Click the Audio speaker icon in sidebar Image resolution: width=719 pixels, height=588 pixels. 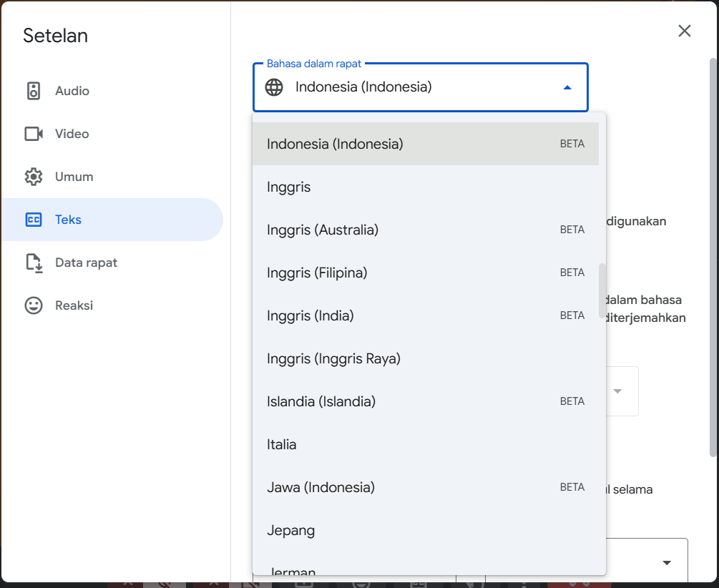click(34, 91)
